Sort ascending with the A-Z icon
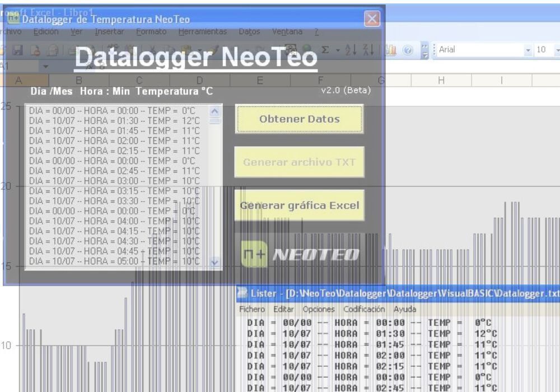This screenshot has height=392, width=560. tap(350, 50)
